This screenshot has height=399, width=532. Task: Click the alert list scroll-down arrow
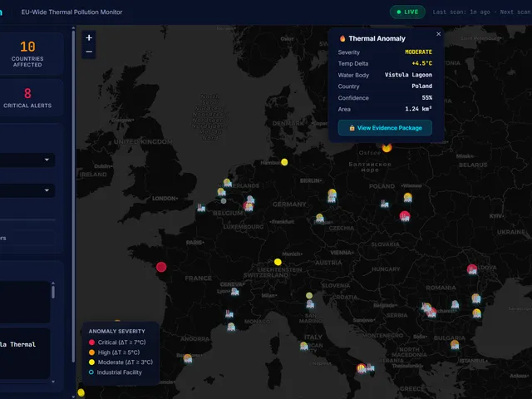[53, 382]
